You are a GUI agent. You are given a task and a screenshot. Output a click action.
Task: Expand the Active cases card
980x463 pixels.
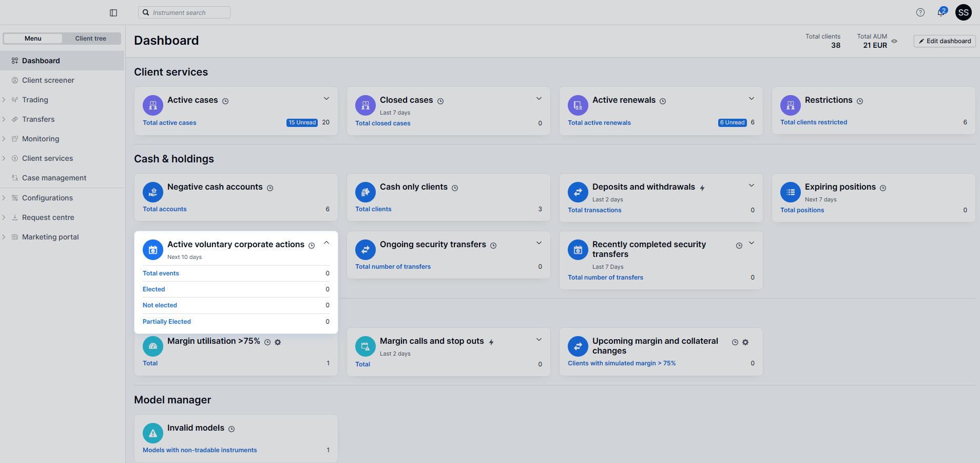326,99
